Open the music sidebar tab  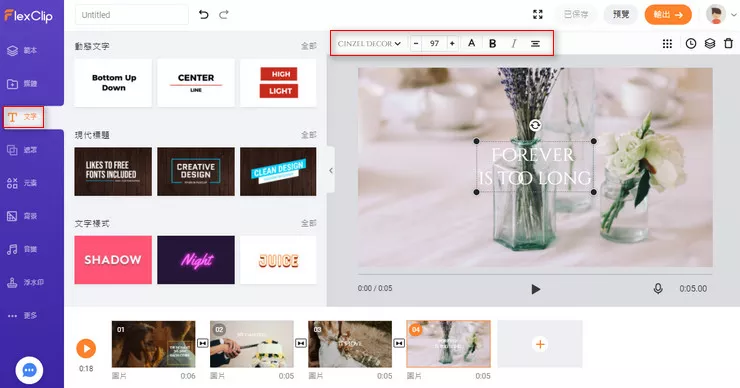[x=22, y=249]
